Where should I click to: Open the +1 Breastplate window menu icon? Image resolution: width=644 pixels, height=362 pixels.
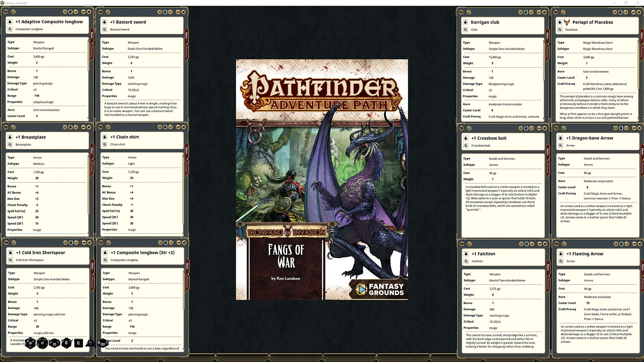tap(6, 127)
